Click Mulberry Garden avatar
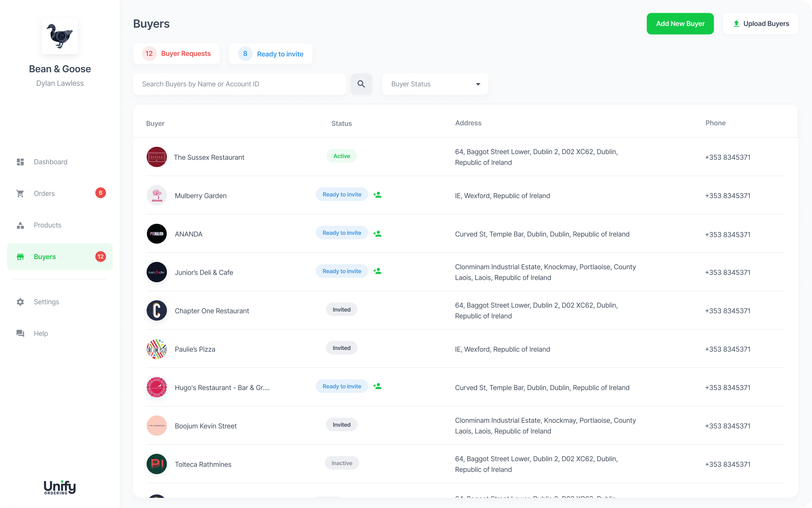This screenshot has width=812, height=508. click(x=157, y=195)
